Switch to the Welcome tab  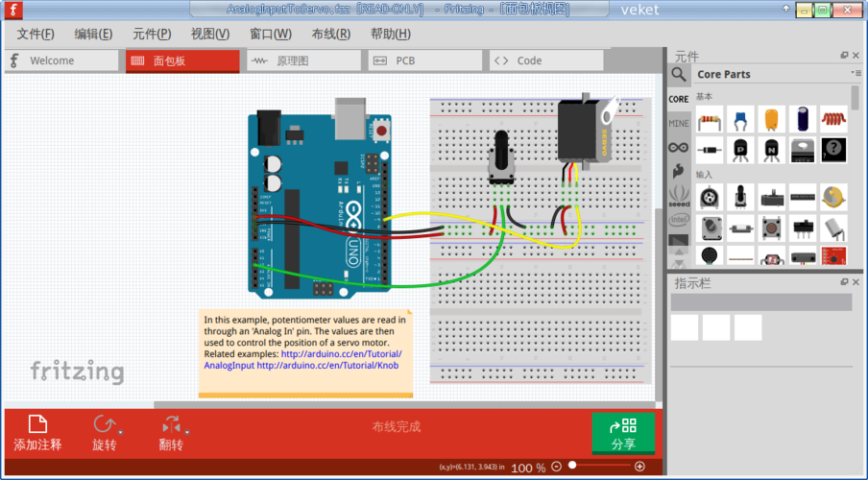click(62, 60)
